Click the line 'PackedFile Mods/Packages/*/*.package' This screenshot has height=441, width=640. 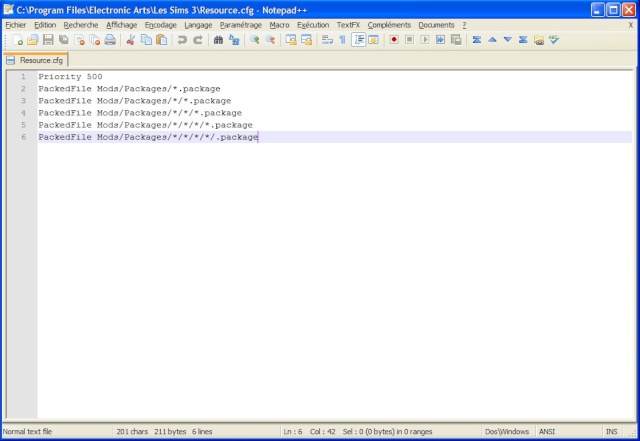(135, 100)
